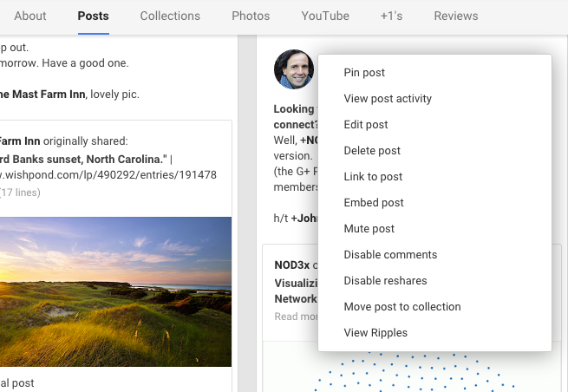Viewport: 568px width, 392px height.
Task: Go to the YouTube tab
Action: (x=325, y=16)
